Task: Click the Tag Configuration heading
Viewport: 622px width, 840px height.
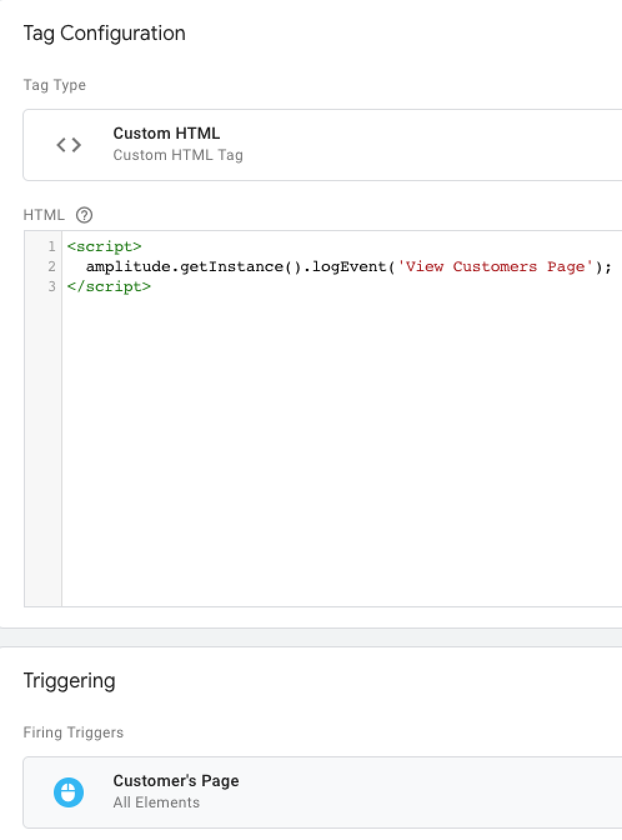Action: point(104,33)
